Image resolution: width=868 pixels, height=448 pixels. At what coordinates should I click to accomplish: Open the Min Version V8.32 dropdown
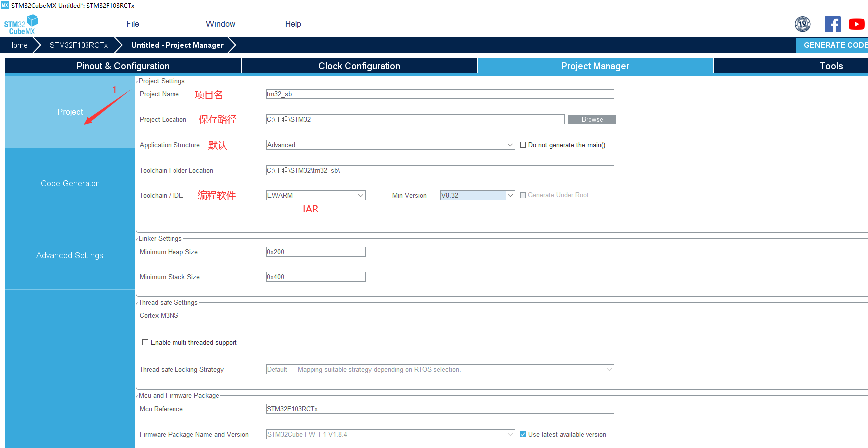(x=477, y=195)
